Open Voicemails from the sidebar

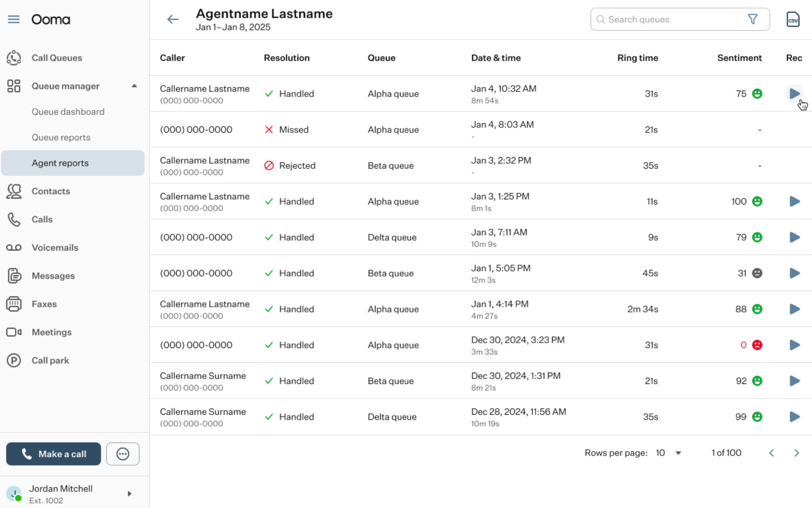(x=55, y=248)
